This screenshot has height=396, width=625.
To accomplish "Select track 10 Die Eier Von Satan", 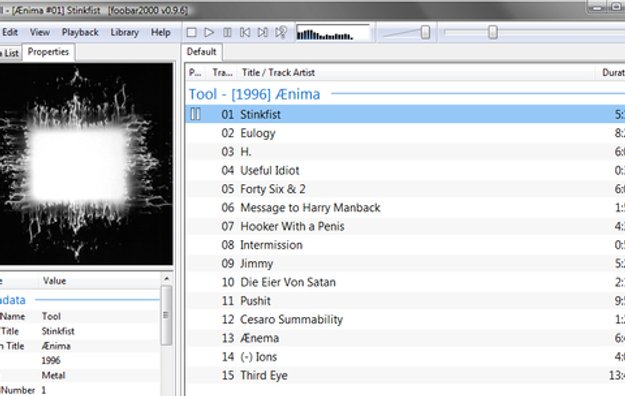I will click(405, 282).
